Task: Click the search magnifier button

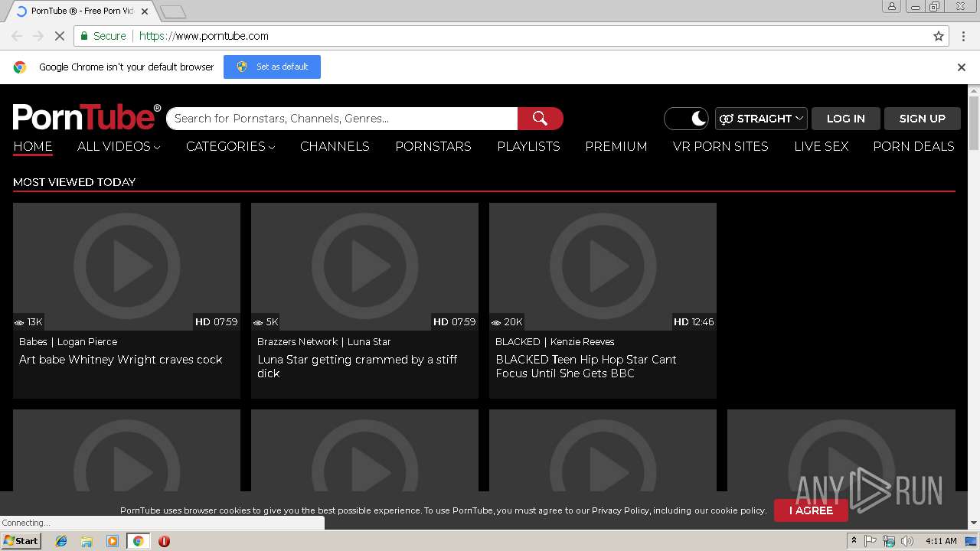Action: [541, 119]
